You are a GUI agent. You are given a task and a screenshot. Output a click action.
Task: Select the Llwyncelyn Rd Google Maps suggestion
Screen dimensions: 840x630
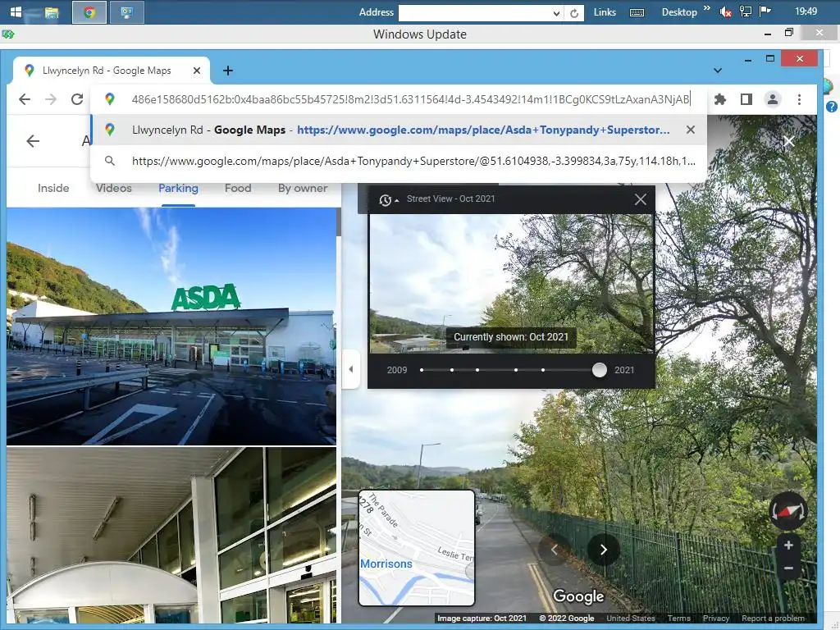399,130
